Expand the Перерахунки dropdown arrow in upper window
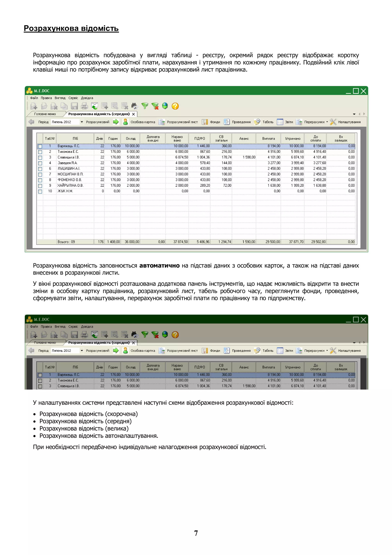 tap(327, 122)
